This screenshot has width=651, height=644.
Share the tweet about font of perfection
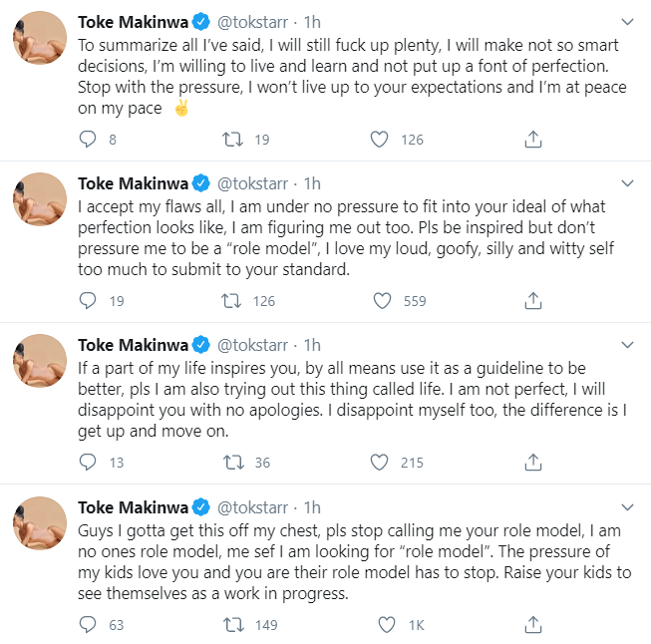[533, 140]
